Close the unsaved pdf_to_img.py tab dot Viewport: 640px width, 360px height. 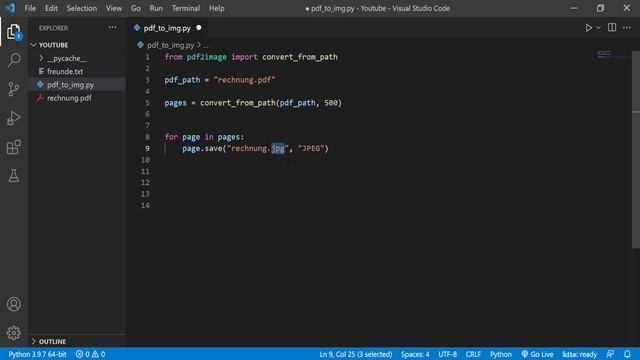(x=199, y=28)
